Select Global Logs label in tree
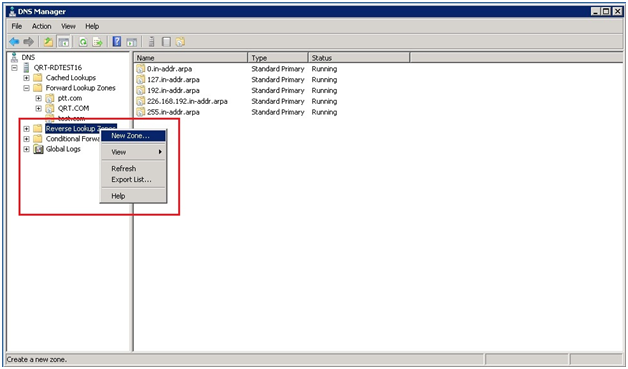 point(63,149)
